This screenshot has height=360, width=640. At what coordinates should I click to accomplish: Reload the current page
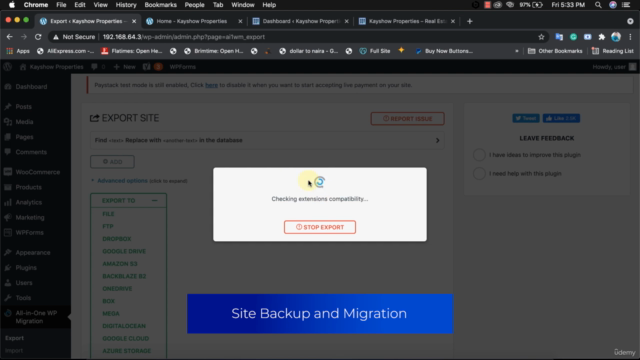[38, 37]
